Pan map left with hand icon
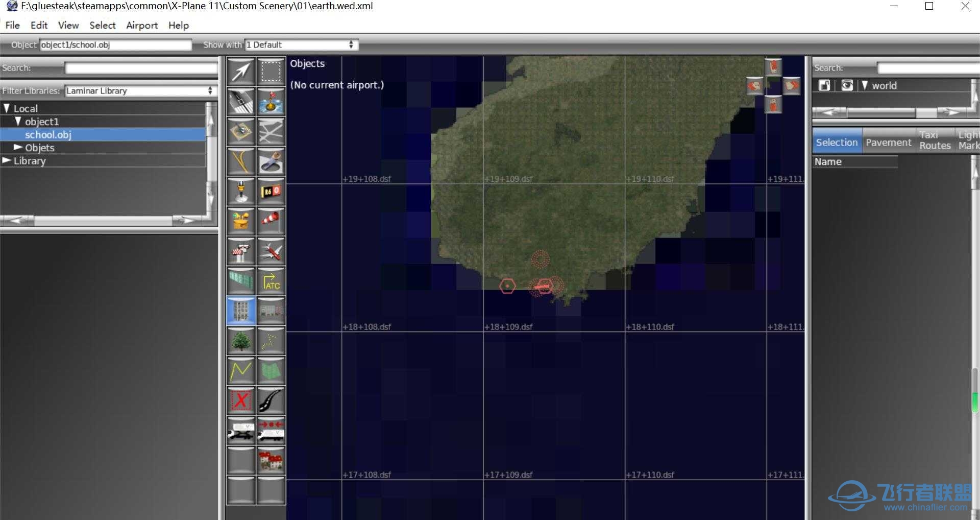 coord(755,86)
